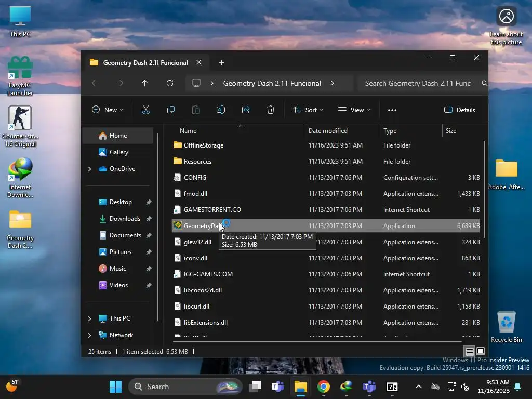This screenshot has width=532, height=399.
Task: Click the Cut scissors icon
Action: coord(146,110)
